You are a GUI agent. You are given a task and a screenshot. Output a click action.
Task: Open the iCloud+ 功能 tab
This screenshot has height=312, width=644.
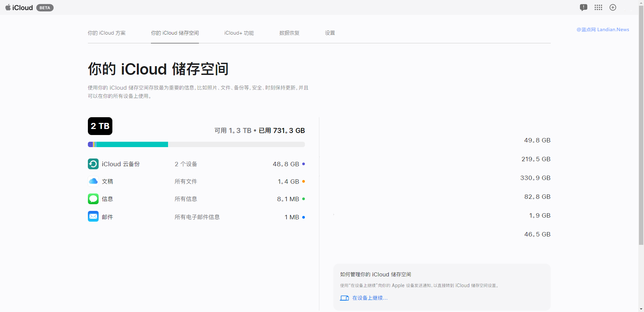click(x=239, y=33)
